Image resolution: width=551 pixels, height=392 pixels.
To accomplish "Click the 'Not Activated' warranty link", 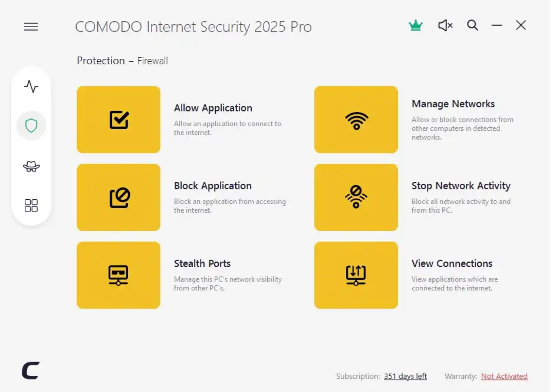I will point(504,376).
